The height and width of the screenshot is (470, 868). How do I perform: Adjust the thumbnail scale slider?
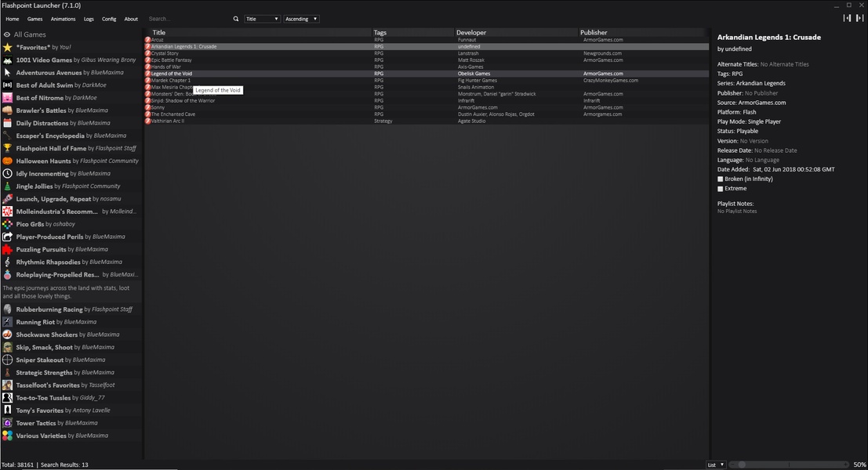point(789,465)
